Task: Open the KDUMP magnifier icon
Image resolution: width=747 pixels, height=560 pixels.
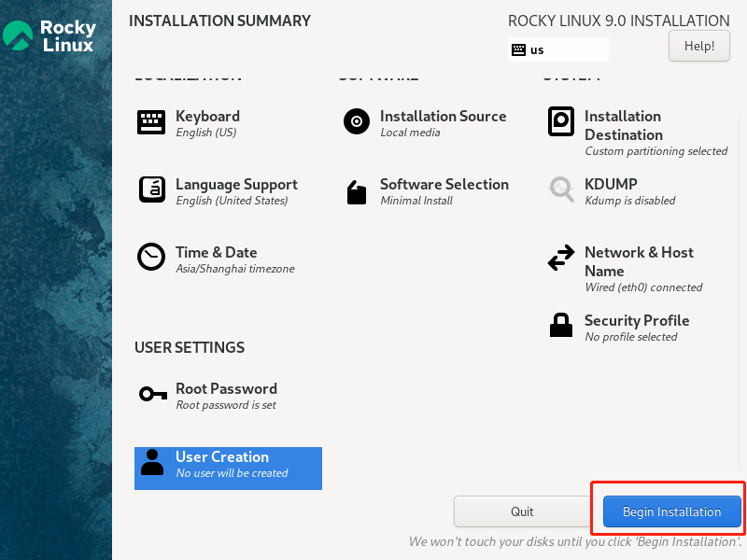Action: pyautogui.click(x=561, y=189)
